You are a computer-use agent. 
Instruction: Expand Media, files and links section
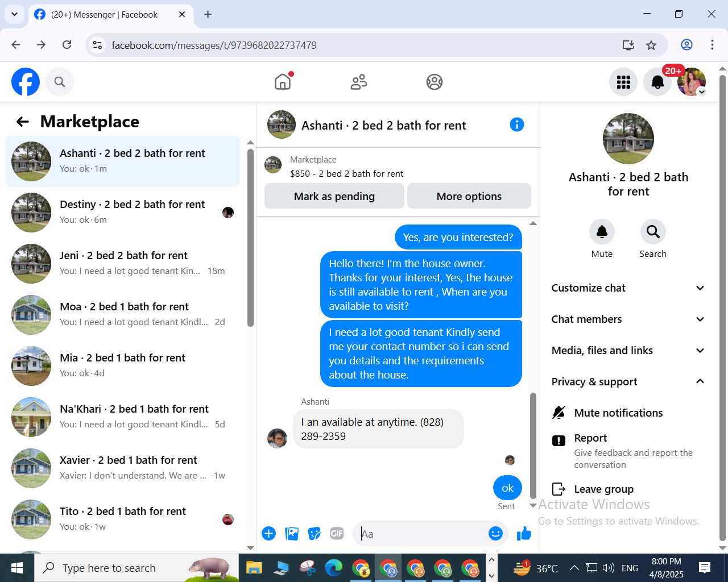[628, 350]
